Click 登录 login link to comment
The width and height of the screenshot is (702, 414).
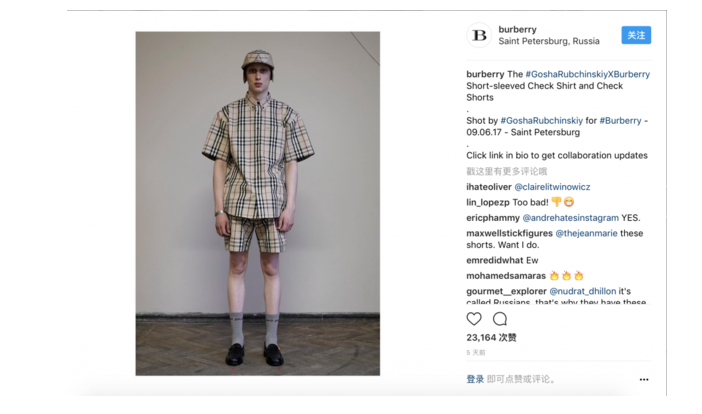pyautogui.click(x=475, y=380)
